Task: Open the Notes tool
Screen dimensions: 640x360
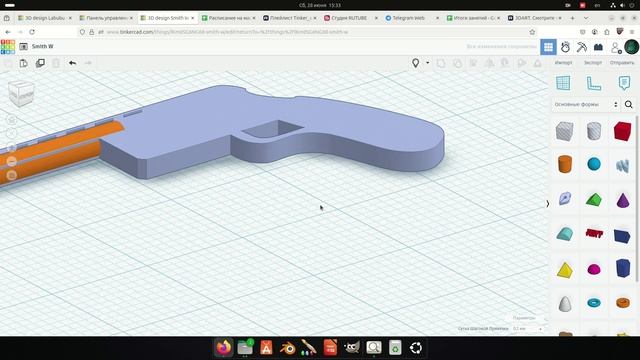Action: (624, 83)
